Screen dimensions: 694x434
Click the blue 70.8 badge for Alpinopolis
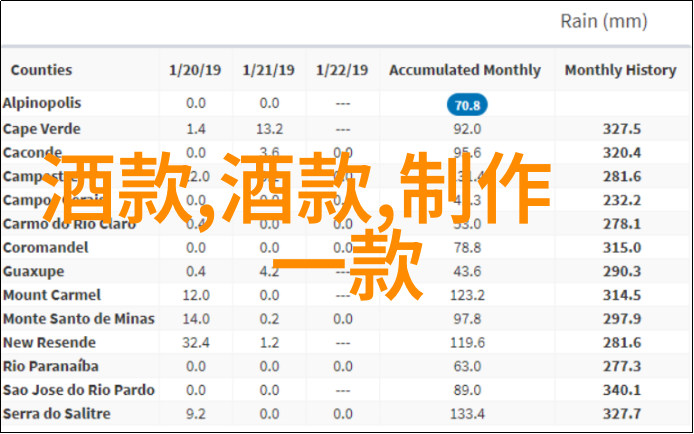pos(467,105)
